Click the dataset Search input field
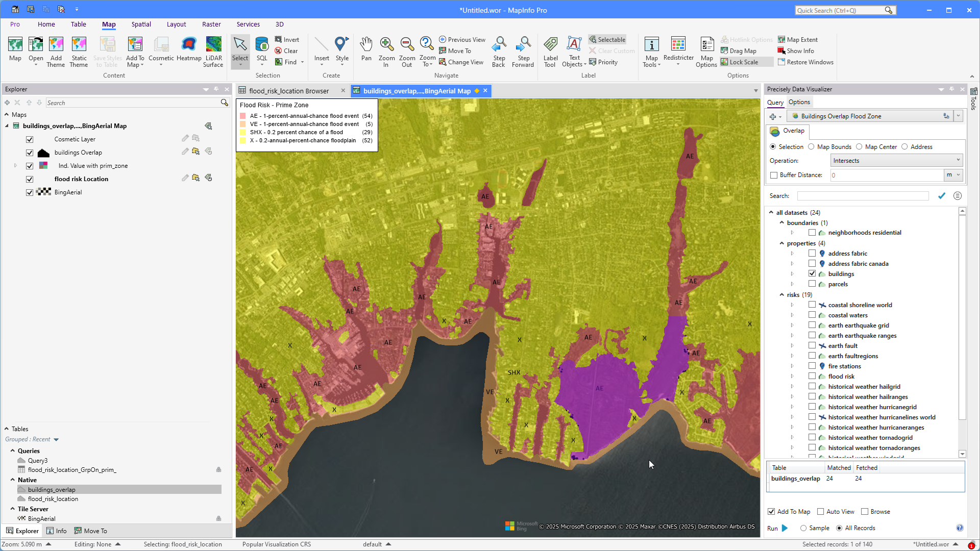The height and width of the screenshot is (551, 980). [x=863, y=196]
